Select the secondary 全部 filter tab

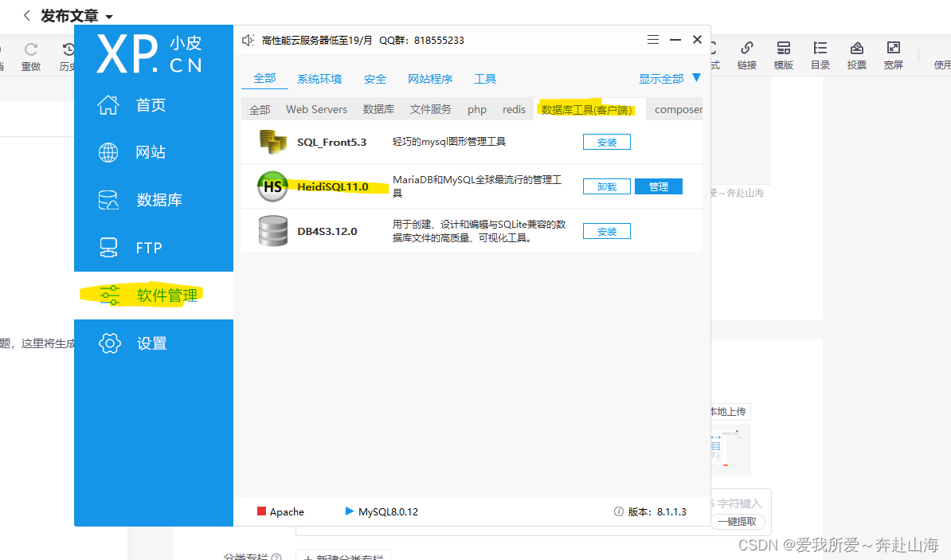coord(260,110)
